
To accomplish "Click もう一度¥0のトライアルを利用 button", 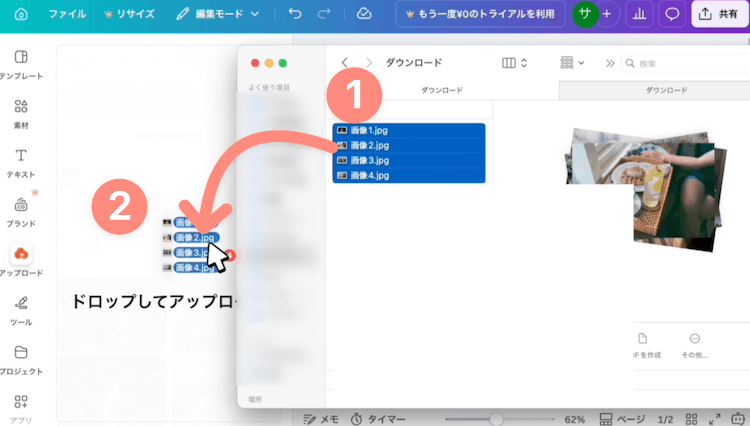I will (x=480, y=14).
